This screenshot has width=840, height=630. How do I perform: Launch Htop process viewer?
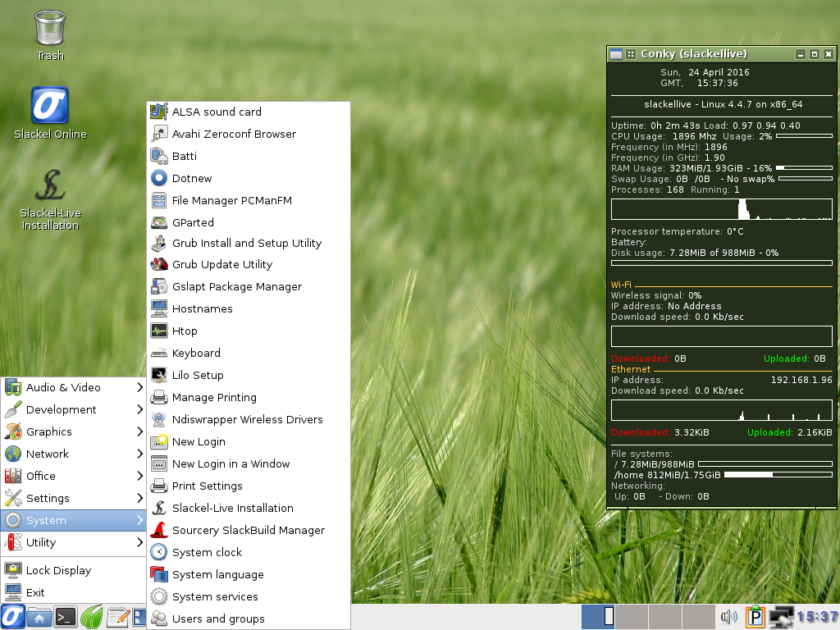(249, 331)
